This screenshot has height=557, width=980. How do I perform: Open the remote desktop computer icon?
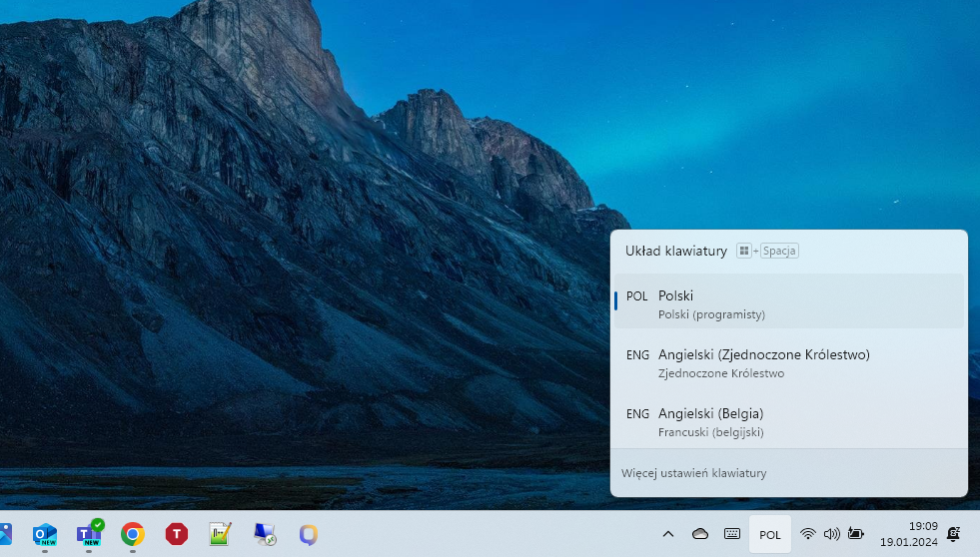[x=265, y=534]
